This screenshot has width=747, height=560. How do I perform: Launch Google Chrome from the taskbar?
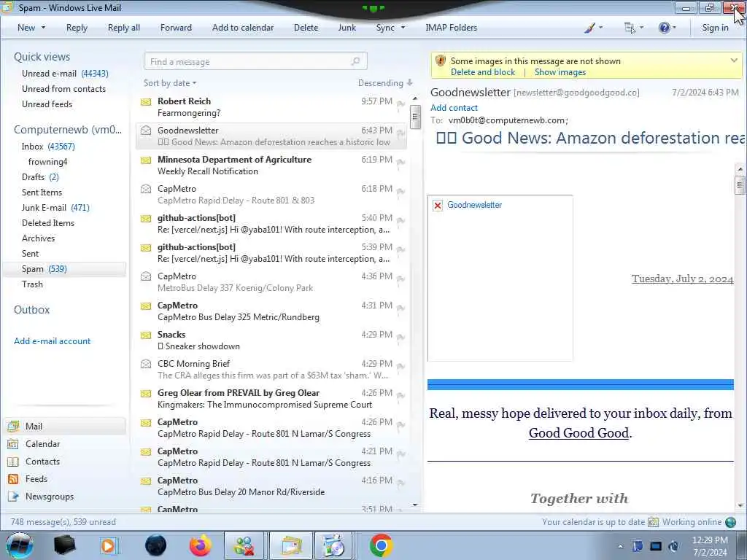click(381, 545)
